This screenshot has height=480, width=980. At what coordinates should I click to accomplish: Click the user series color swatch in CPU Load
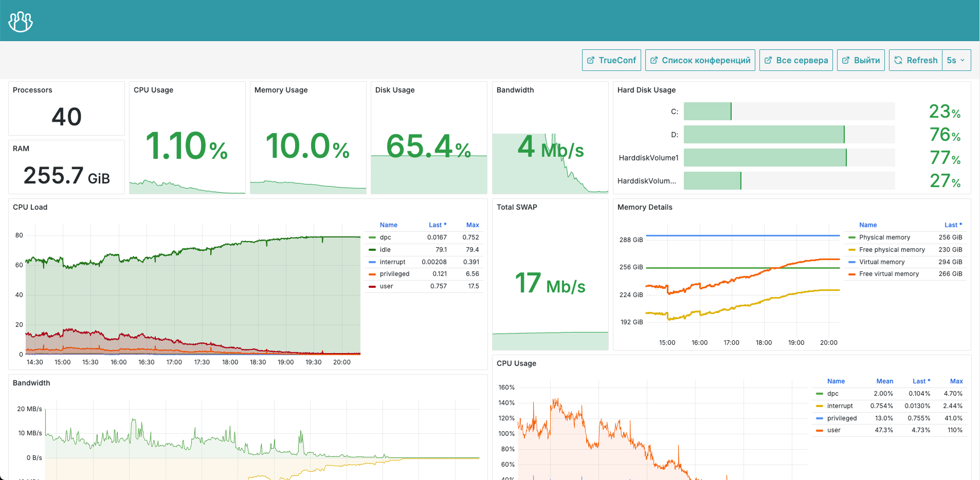pyautogui.click(x=372, y=286)
